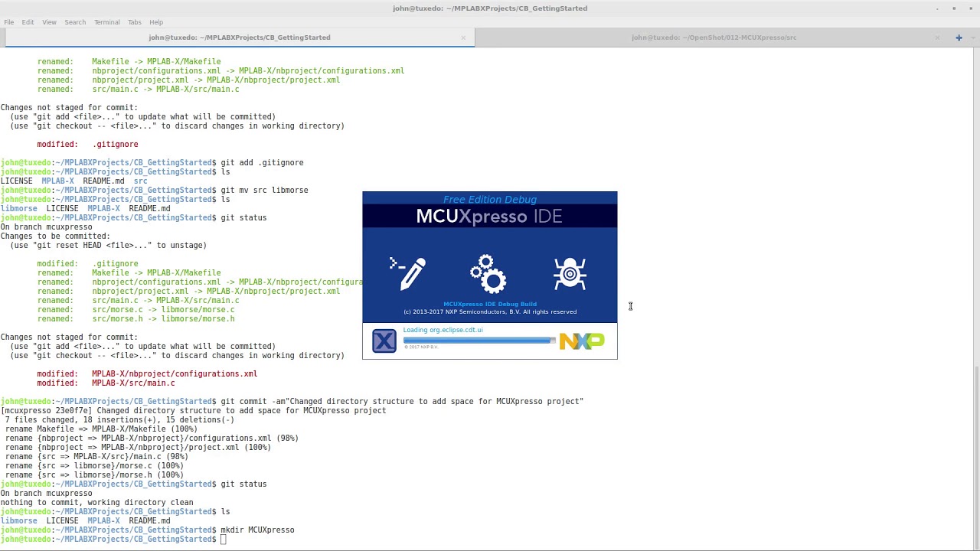Screen dimensions: 980x551
Task: Click the terminal vertical scrollbar
Action: (976, 456)
